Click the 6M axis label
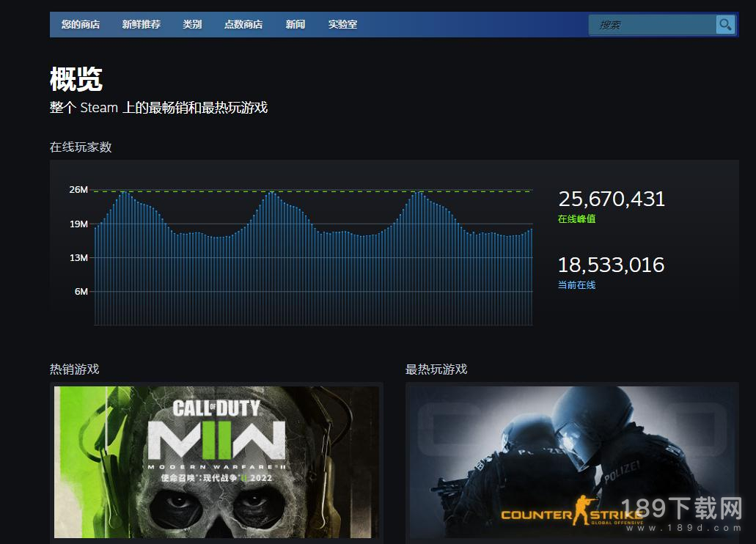The width and height of the screenshot is (756, 544). (x=81, y=291)
